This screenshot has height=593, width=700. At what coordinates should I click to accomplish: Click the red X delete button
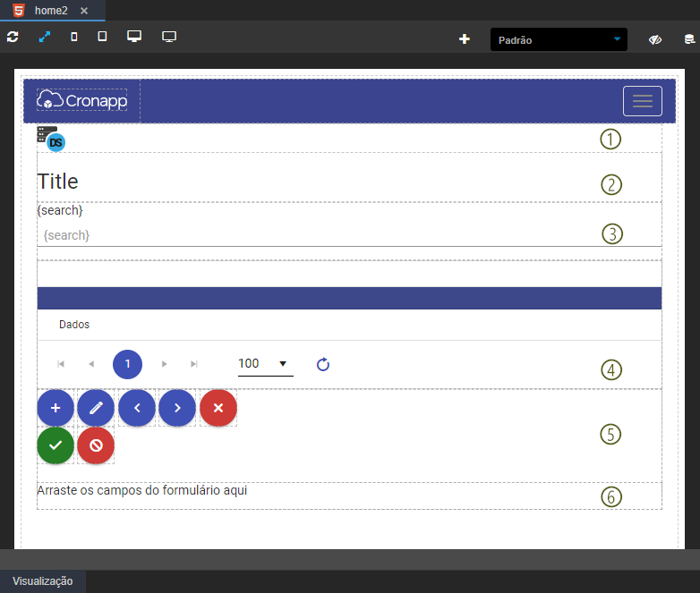tap(218, 408)
